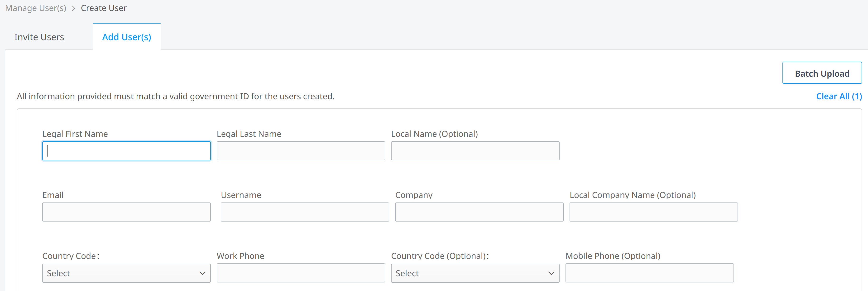Click the Create User breadcrumb text
The width and height of the screenshot is (868, 291).
pos(104,8)
